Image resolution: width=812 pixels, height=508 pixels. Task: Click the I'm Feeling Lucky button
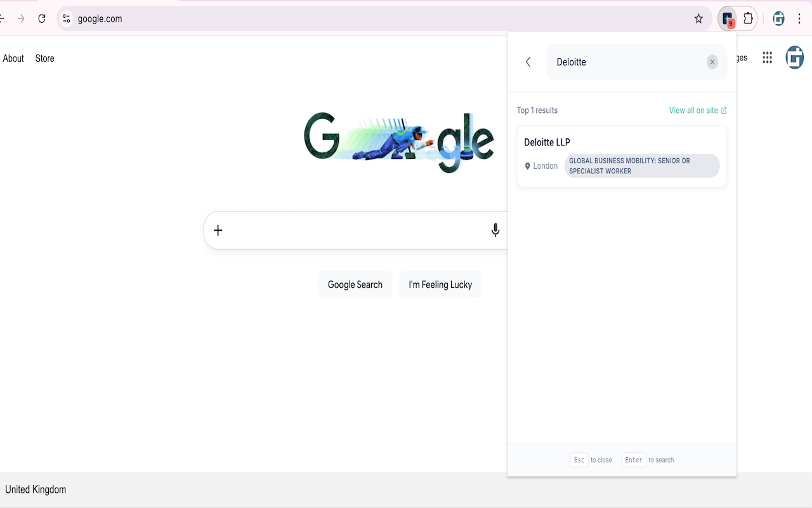pos(440,284)
